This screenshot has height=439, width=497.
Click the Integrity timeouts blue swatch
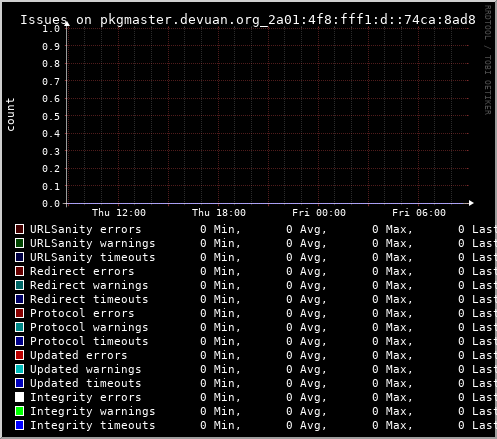tap(20, 425)
